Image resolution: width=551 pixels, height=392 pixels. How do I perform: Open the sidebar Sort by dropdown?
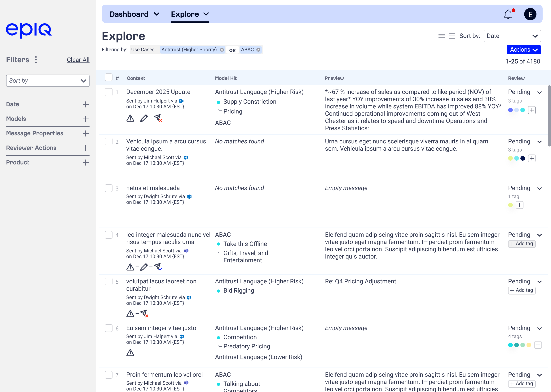click(x=48, y=81)
